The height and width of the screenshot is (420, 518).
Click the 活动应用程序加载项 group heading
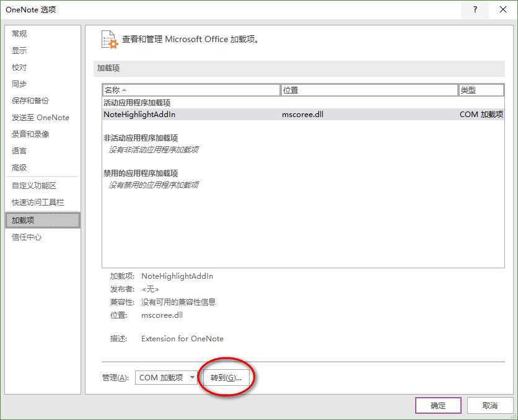click(x=137, y=103)
